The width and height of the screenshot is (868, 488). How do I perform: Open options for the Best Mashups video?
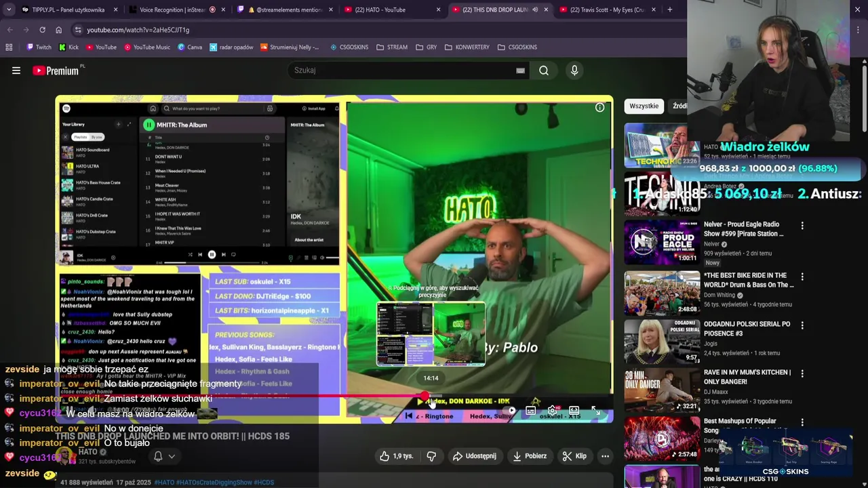[x=802, y=422]
